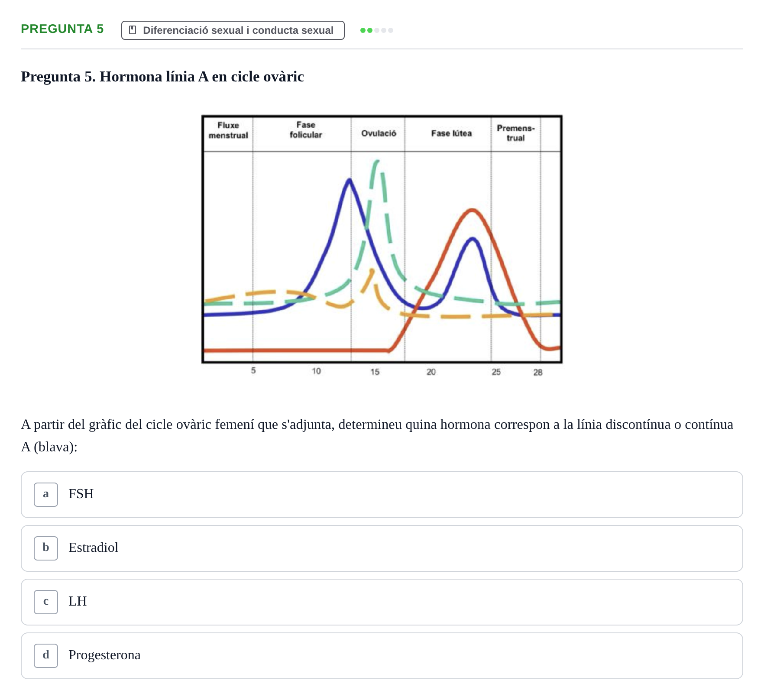764x700 pixels.
Task: Click the Fase lútea label in graph
Action: coord(451,133)
